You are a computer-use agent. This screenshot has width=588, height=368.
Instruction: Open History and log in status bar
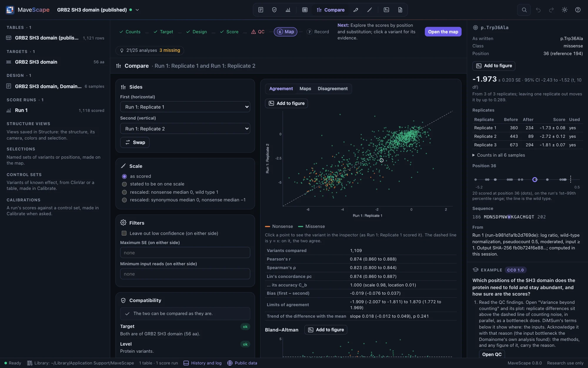tap(203, 363)
